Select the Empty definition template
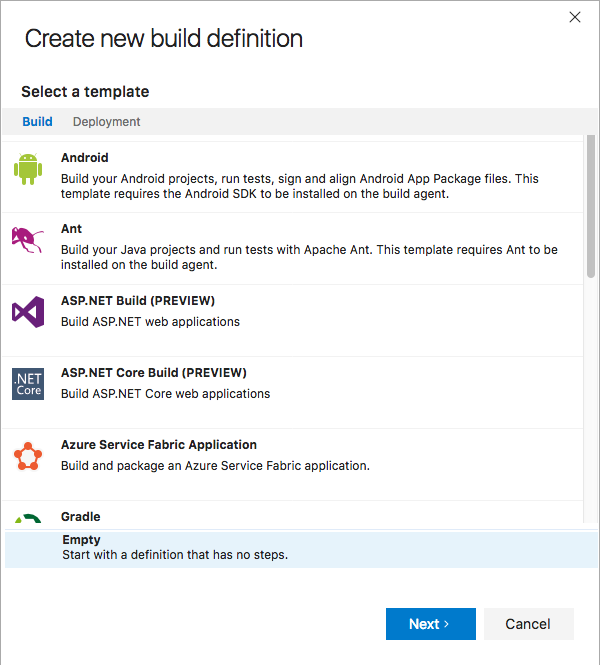The height and width of the screenshot is (665, 600). 301,548
